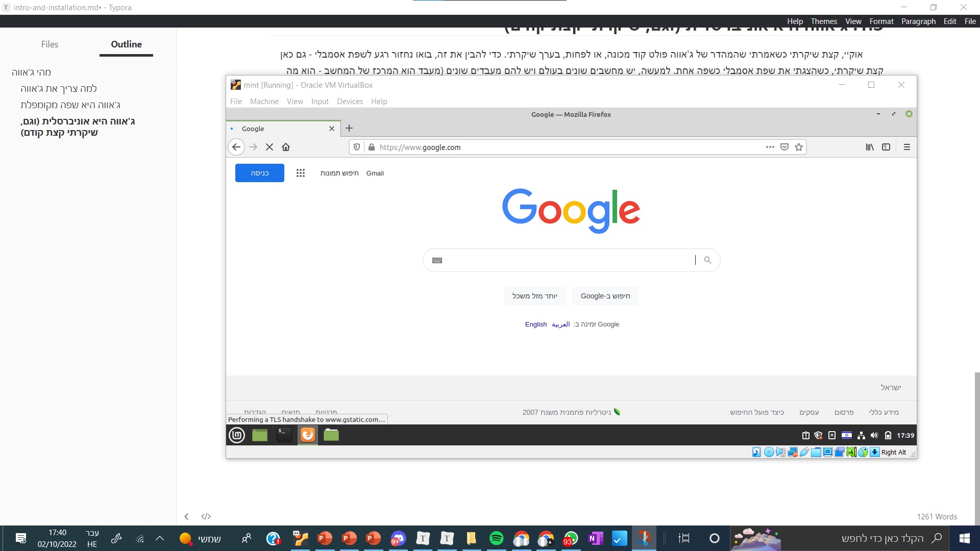This screenshot has width=980, height=551.
Task: Click the כניסה login button
Action: (x=259, y=173)
